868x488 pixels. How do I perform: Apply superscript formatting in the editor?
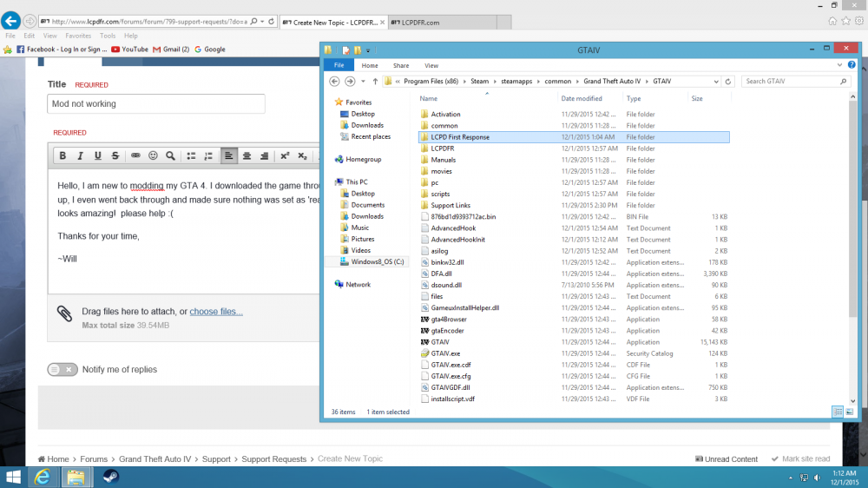pos(284,156)
